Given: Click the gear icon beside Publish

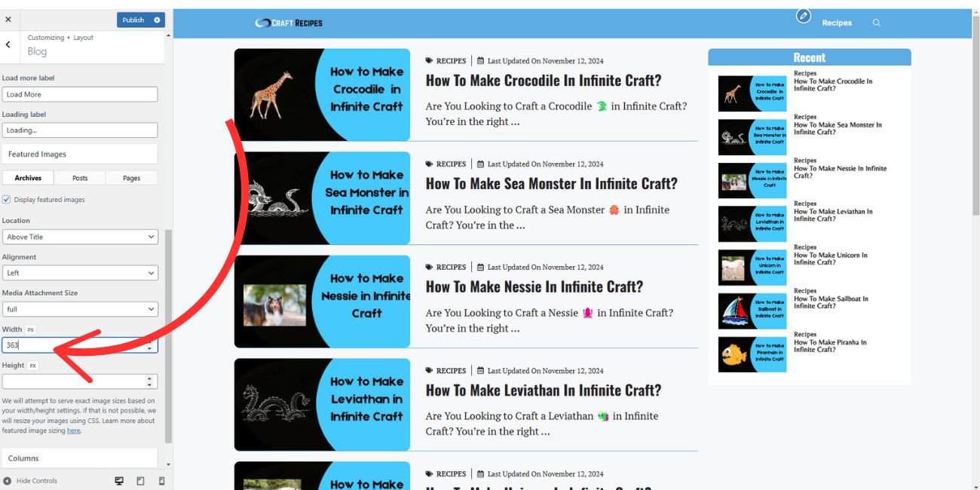Looking at the screenshot, I should [x=157, y=20].
